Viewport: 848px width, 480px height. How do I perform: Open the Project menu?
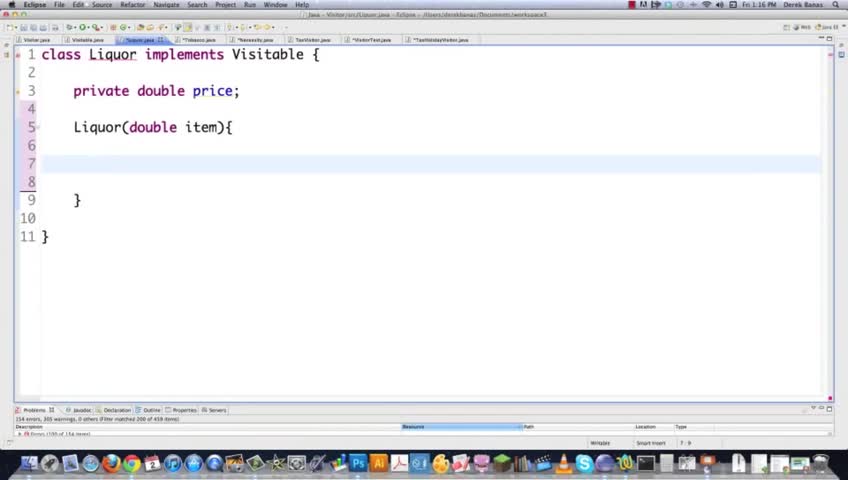226,4
